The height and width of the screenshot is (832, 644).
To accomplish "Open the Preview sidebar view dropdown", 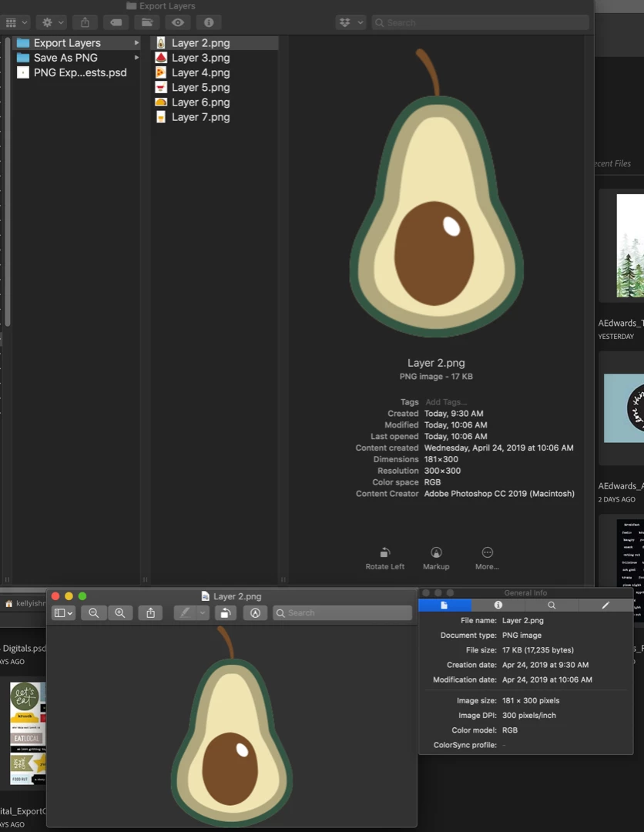I will click(63, 613).
